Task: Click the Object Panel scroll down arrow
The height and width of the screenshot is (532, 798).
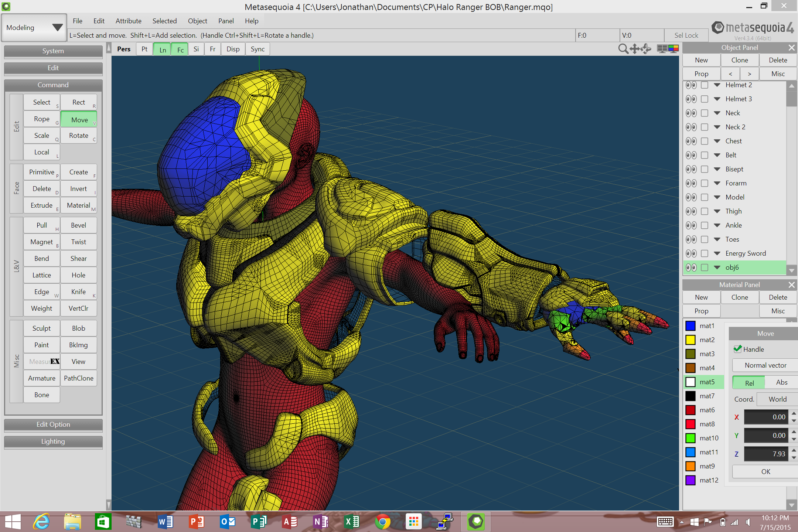Action: pyautogui.click(x=791, y=270)
